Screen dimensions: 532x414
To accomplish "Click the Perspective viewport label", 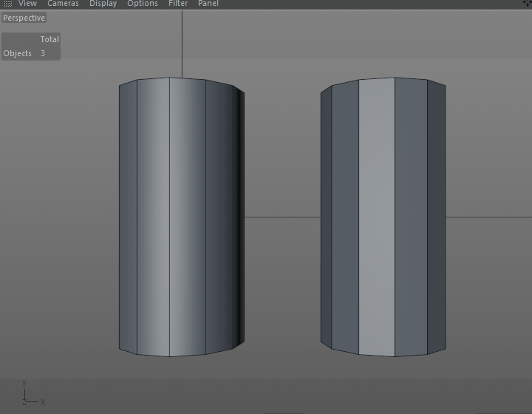I will pyautogui.click(x=24, y=18).
